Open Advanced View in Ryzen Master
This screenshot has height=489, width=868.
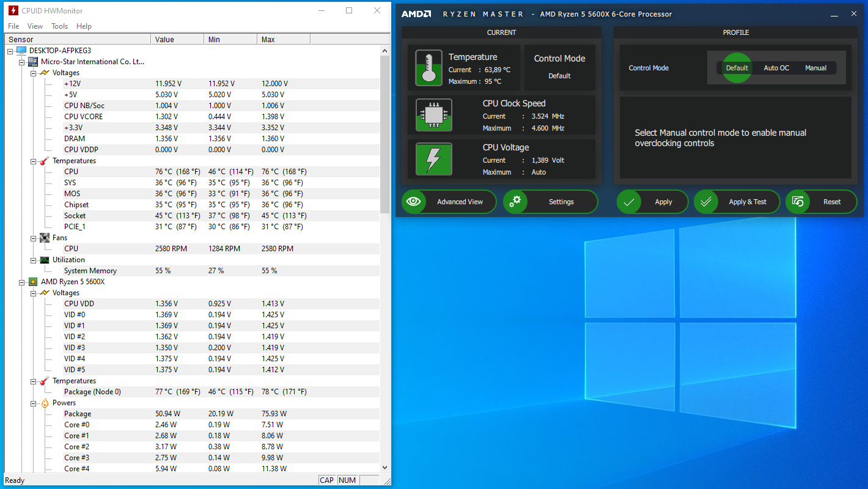pos(449,202)
